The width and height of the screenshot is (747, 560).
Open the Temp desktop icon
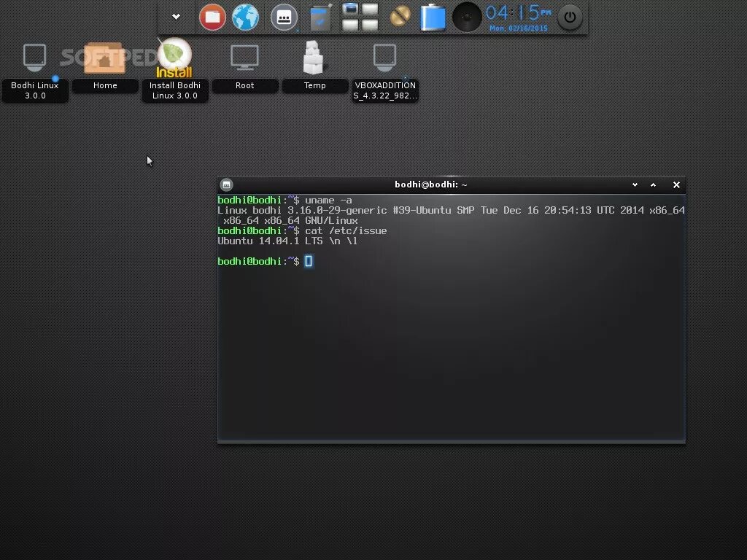click(314, 66)
